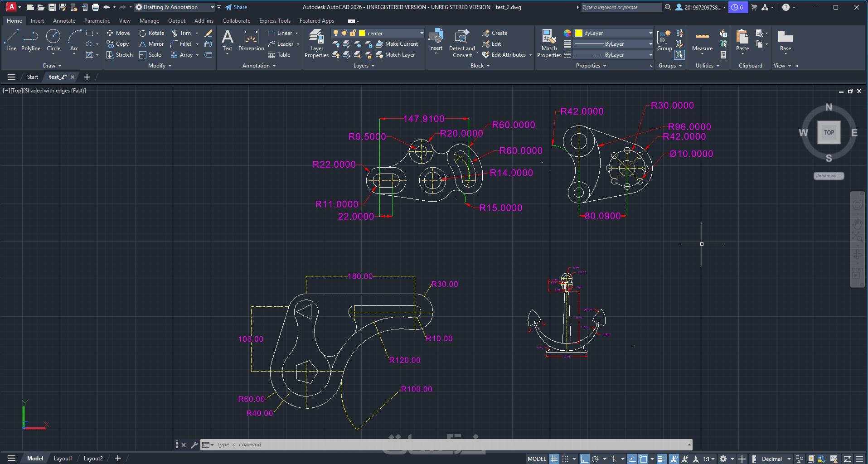Click the Erase tool icon

[x=209, y=33]
